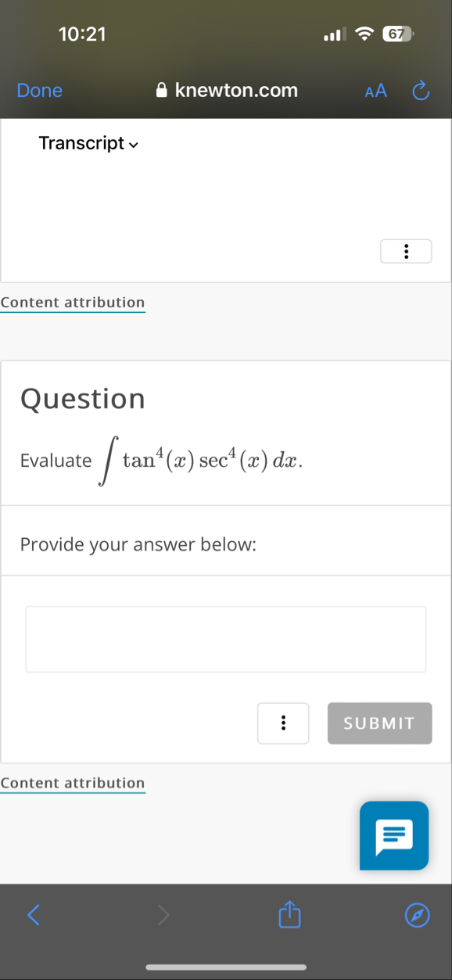Tap the back navigation chevron

click(34, 915)
